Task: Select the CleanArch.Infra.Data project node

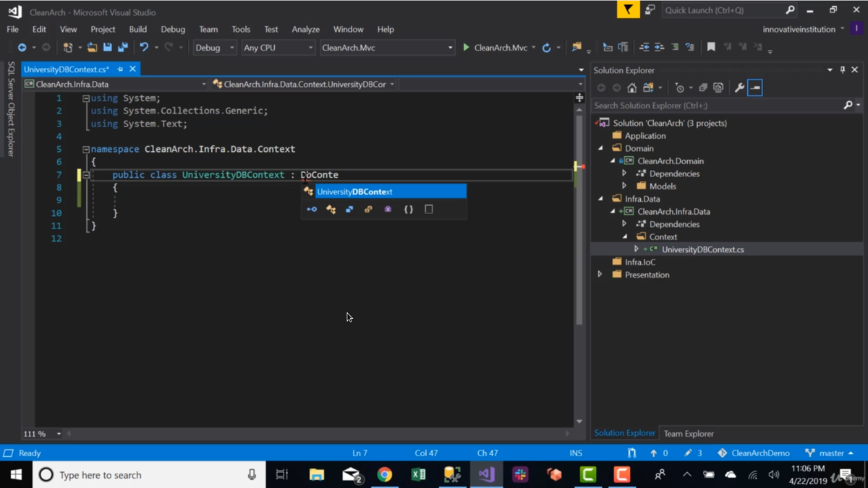Action: 673,212
